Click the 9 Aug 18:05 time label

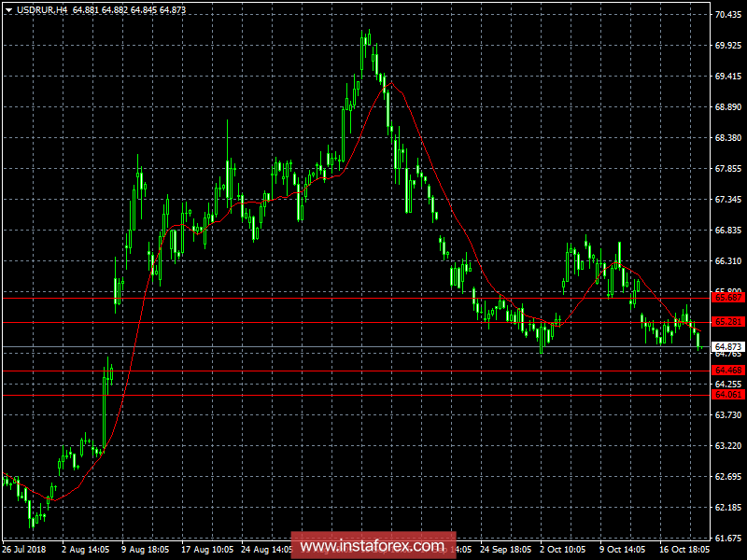pyautogui.click(x=148, y=551)
